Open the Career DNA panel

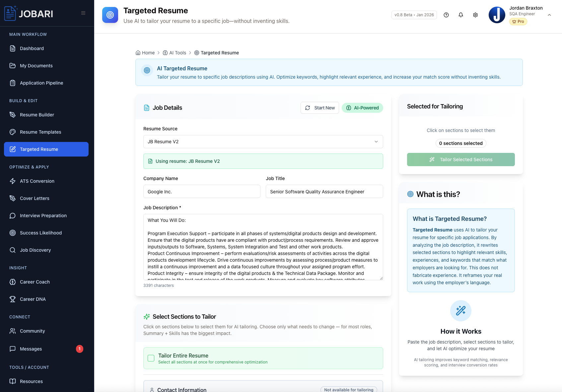33,299
